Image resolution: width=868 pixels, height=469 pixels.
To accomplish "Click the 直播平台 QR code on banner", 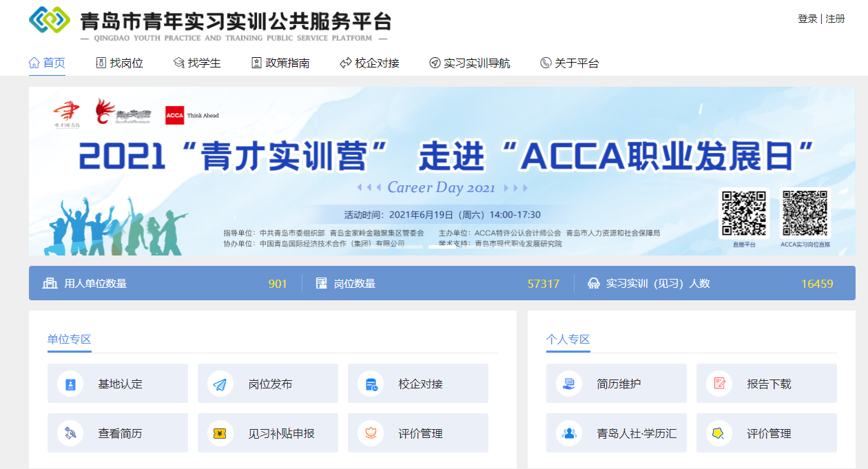I will pyautogui.click(x=743, y=213).
